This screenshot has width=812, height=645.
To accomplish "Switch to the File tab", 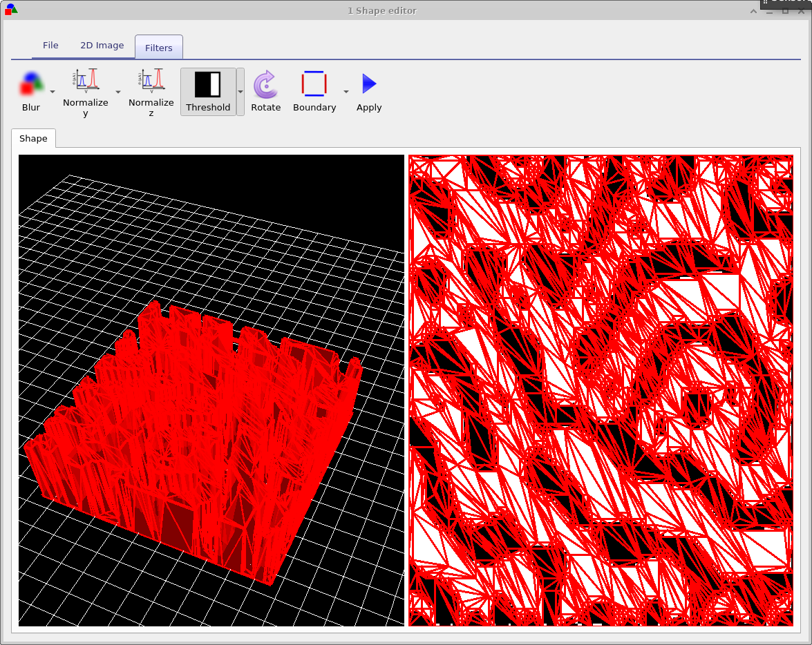I will click(x=50, y=46).
